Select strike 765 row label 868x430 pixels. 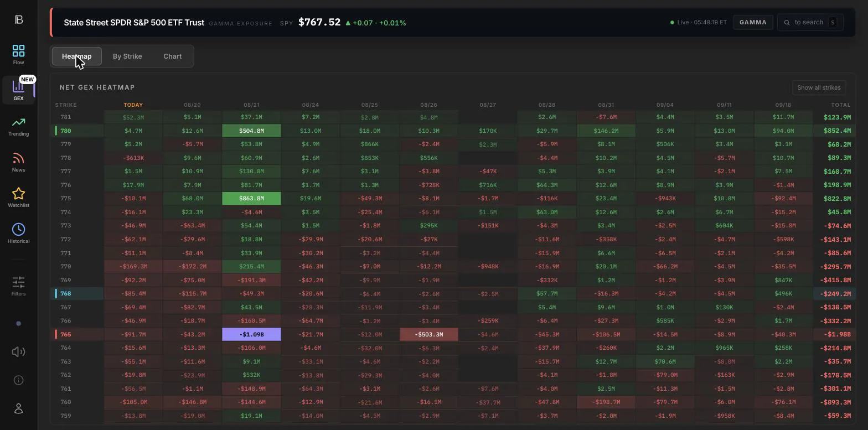pyautogui.click(x=65, y=334)
